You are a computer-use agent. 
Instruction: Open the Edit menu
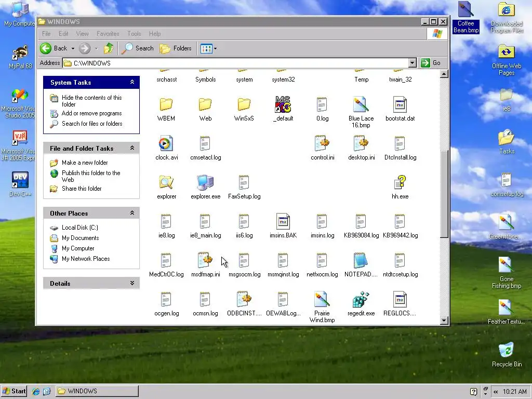(x=63, y=34)
